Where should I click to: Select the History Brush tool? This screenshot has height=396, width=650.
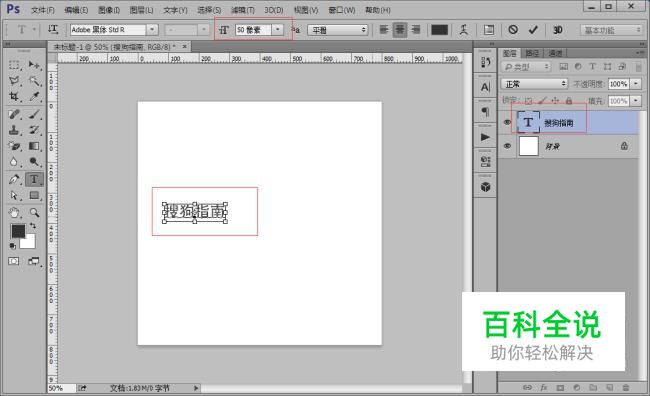point(34,130)
